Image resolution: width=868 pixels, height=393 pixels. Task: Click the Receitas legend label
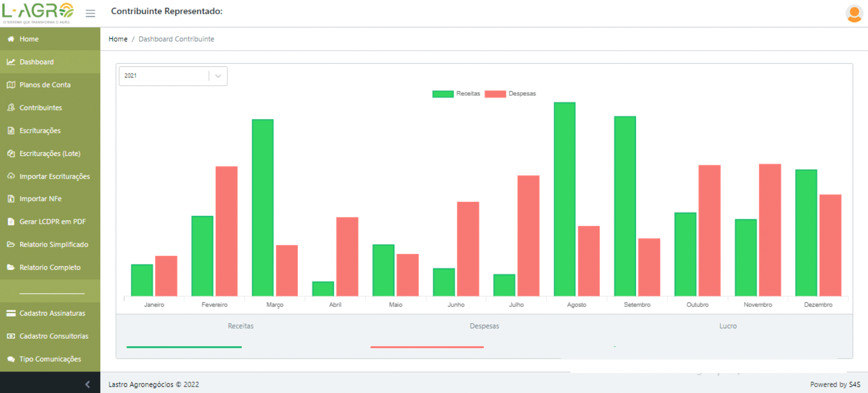tap(468, 94)
